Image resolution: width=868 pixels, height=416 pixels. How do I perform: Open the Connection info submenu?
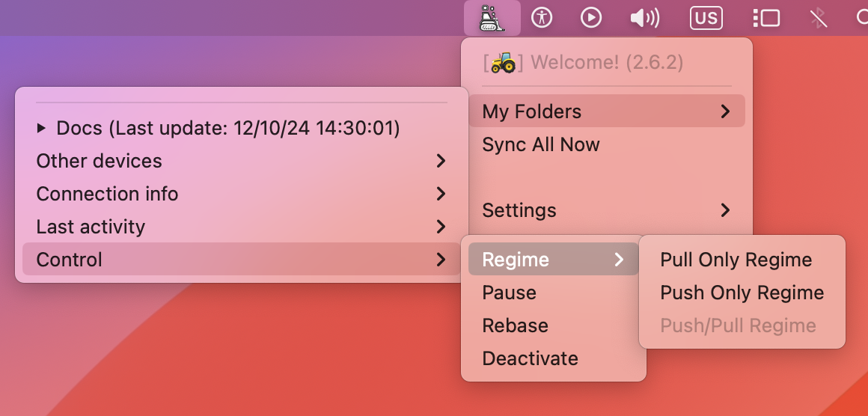tap(242, 194)
